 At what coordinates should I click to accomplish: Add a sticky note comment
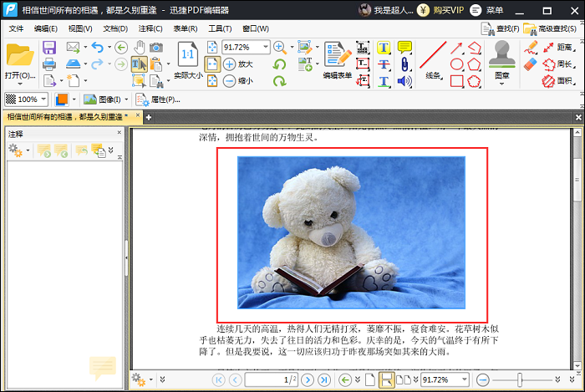point(404,48)
